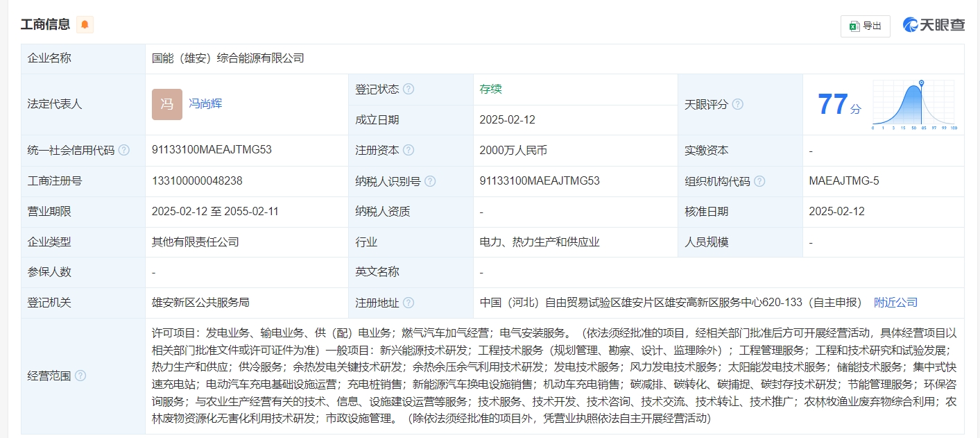The width and height of the screenshot is (980, 438).
Task: Click help icon next to 纳税人识别号
Action: coord(430,181)
